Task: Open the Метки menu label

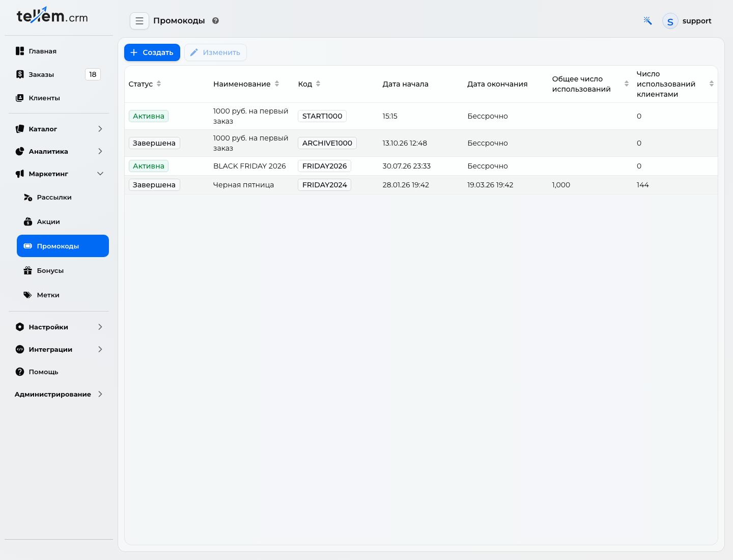Action: [x=48, y=295]
